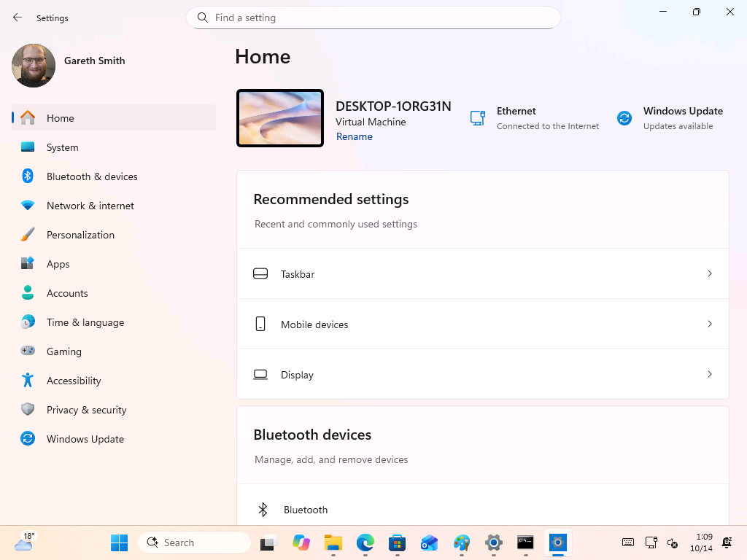
Task: Open Outlook from the taskbar
Action: pyautogui.click(x=429, y=542)
